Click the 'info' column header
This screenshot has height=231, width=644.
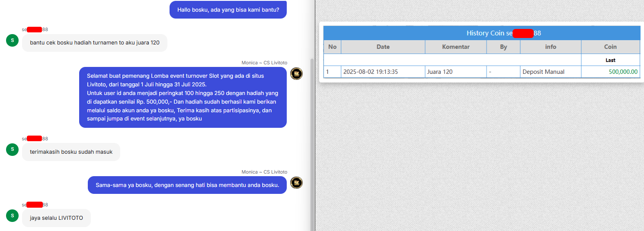(x=551, y=47)
